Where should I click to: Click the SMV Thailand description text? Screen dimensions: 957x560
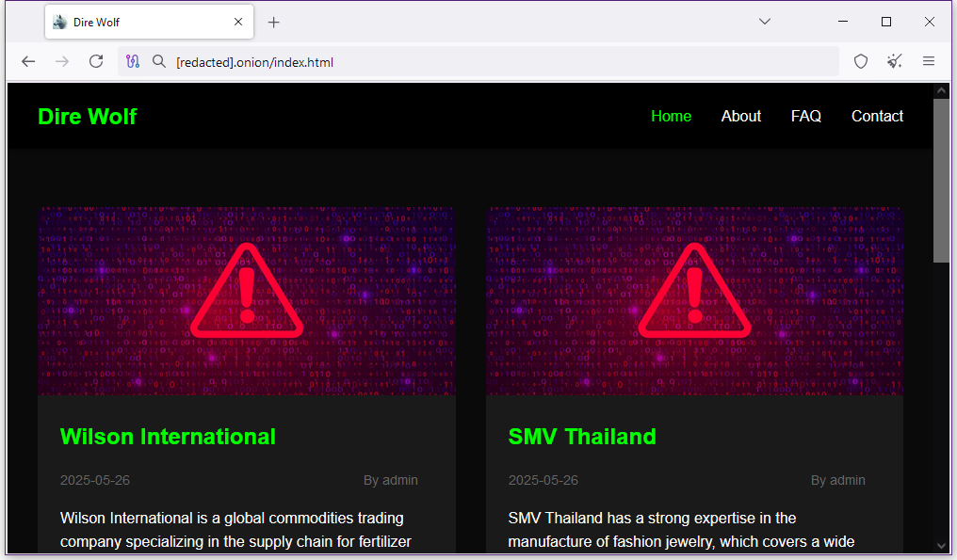click(x=681, y=530)
